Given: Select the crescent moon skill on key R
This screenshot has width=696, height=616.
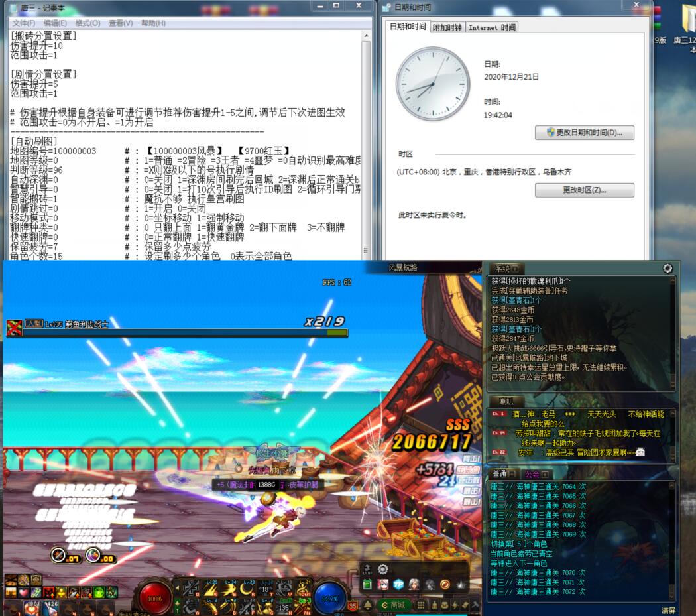Looking at the screenshot, I should [248, 588].
